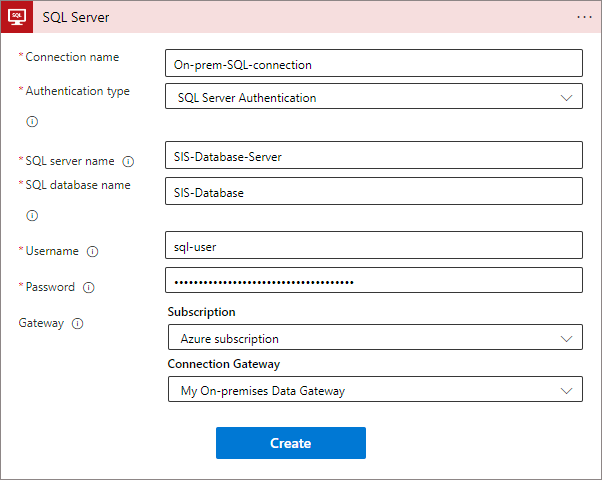
Task: Show info for Authentication type
Action: point(32,122)
